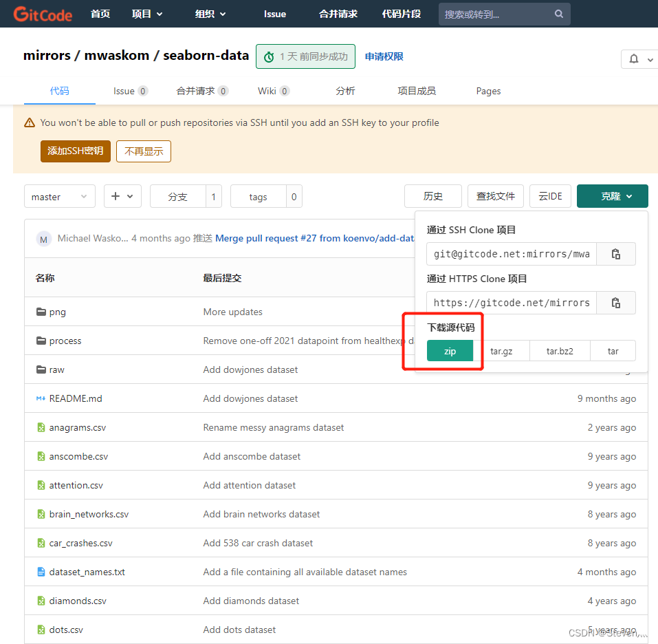Click the process folder icon
658x644 pixels.
point(41,341)
